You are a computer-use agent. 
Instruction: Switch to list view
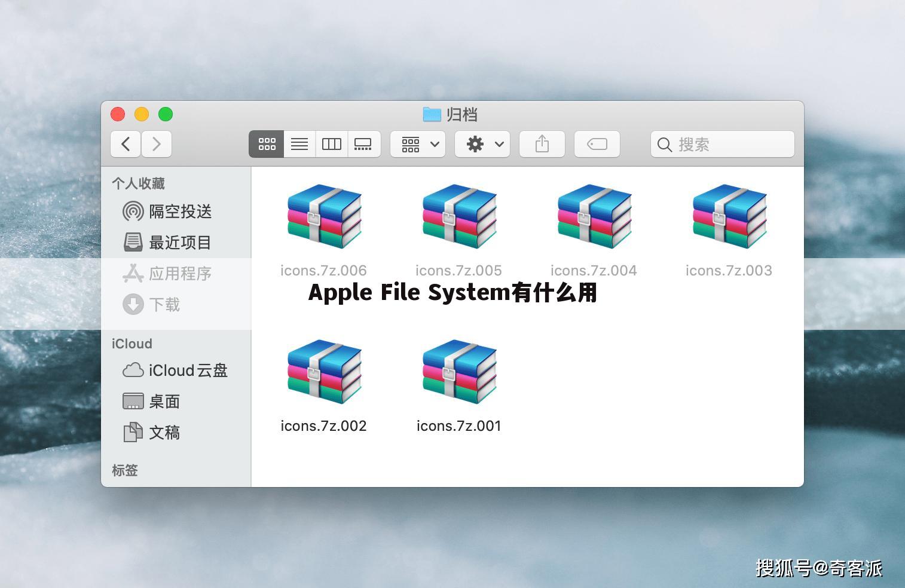pyautogui.click(x=299, y=144)
